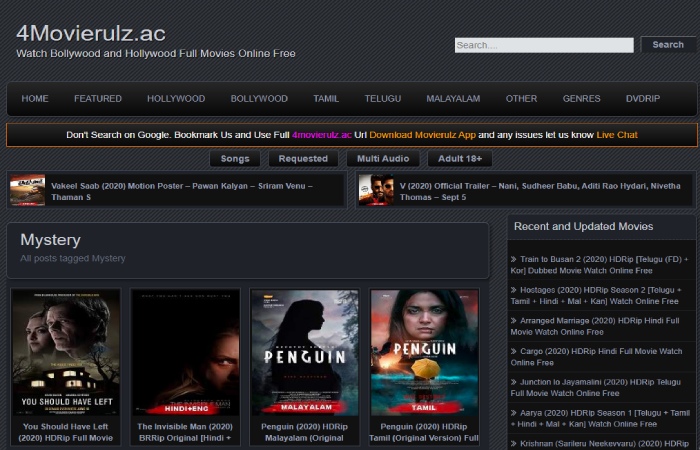Open the HOLLYWOOD menu item
The height and width of the screenshot is (450, 700).
(176, 99)
